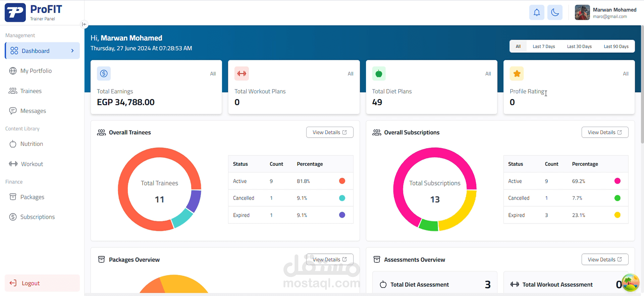
Task: Click the Dashboard grid icon in sidebar
Action: pos(14,51)
